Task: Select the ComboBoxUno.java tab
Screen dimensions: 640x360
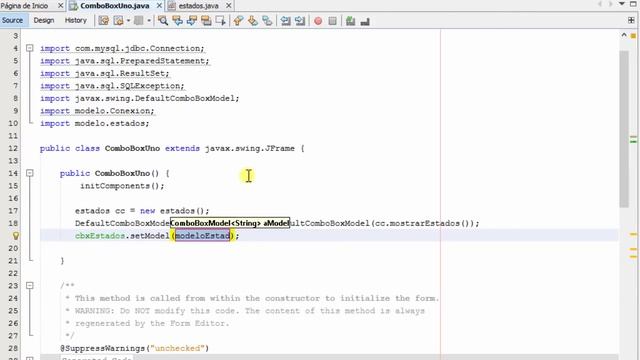Action: click(x=114, y=6)
